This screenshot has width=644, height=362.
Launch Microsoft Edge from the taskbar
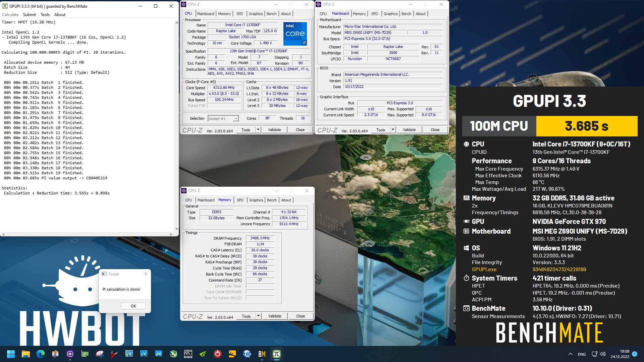40,354
